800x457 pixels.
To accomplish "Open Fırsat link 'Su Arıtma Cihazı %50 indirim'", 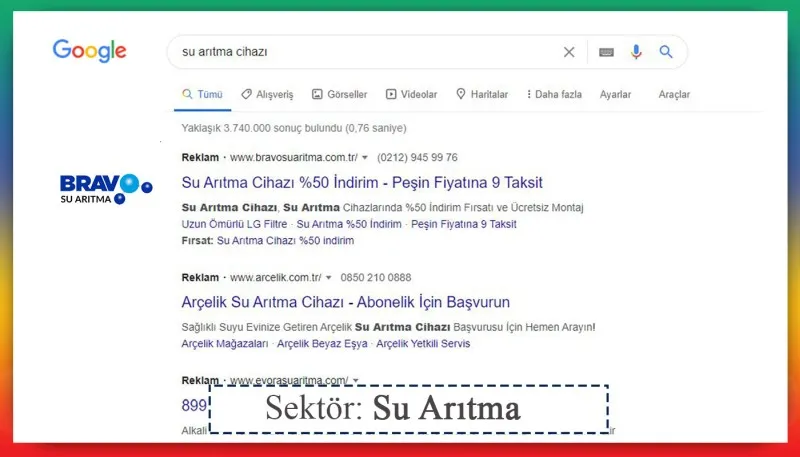I will coord(285,240).
